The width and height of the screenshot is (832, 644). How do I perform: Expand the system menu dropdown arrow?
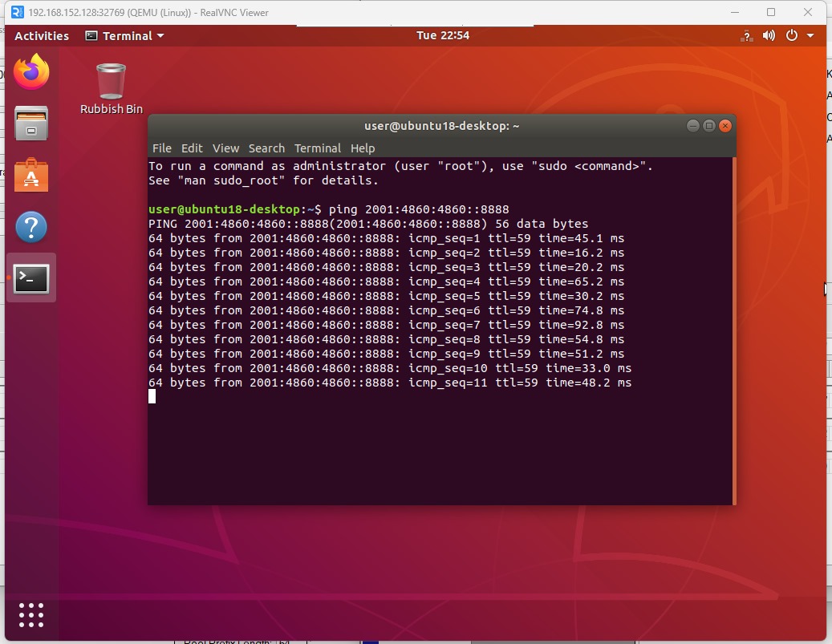pyautogui.click(x=810, y=35)
